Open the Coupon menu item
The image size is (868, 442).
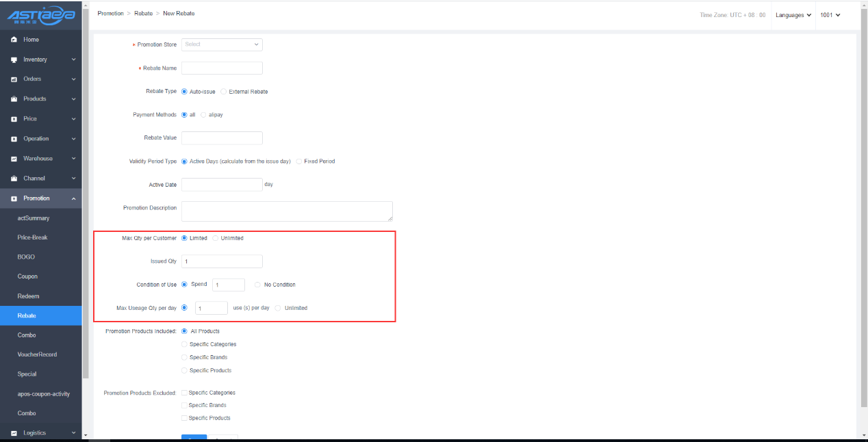(x=27, y=276)
